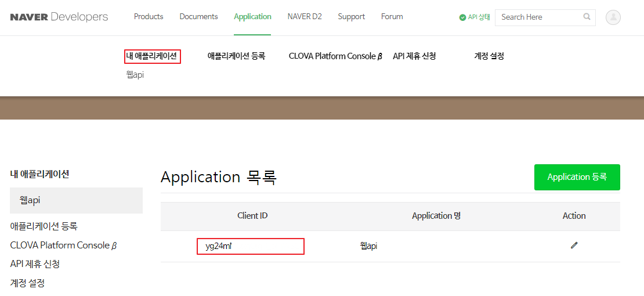This screenshot has height=296, width=644.
Task: Open 내 애플리케이션 in the submenu
Action: 153,56
